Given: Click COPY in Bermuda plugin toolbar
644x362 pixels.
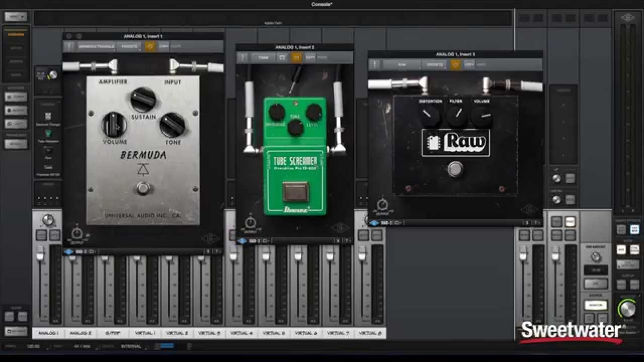Looking at the screenshot, I should tap(164, 46).
